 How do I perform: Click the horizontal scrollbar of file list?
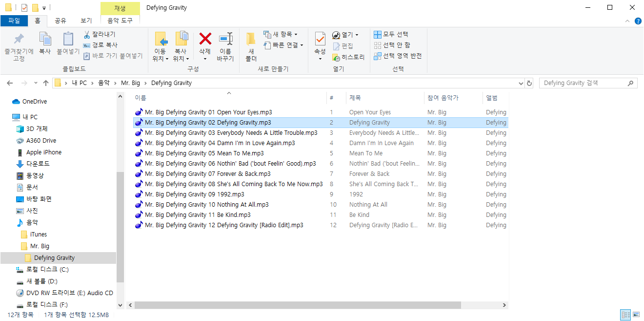pyautogui.click(x=298, y=305)
